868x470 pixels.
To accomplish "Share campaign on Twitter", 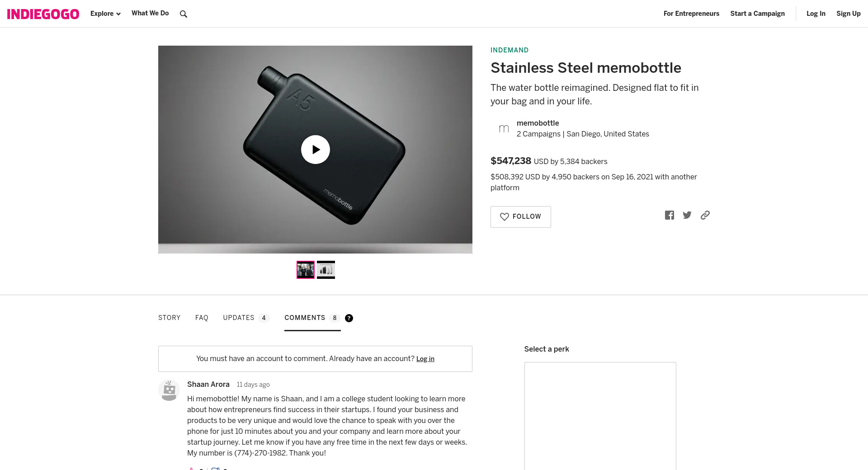I will pos(687,215).
